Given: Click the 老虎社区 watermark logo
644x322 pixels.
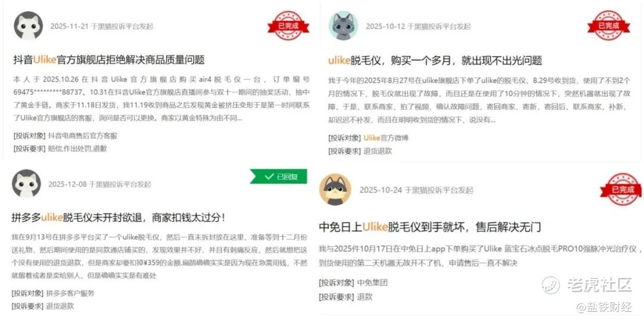Looking at the screenshot, I should (586, 284).
